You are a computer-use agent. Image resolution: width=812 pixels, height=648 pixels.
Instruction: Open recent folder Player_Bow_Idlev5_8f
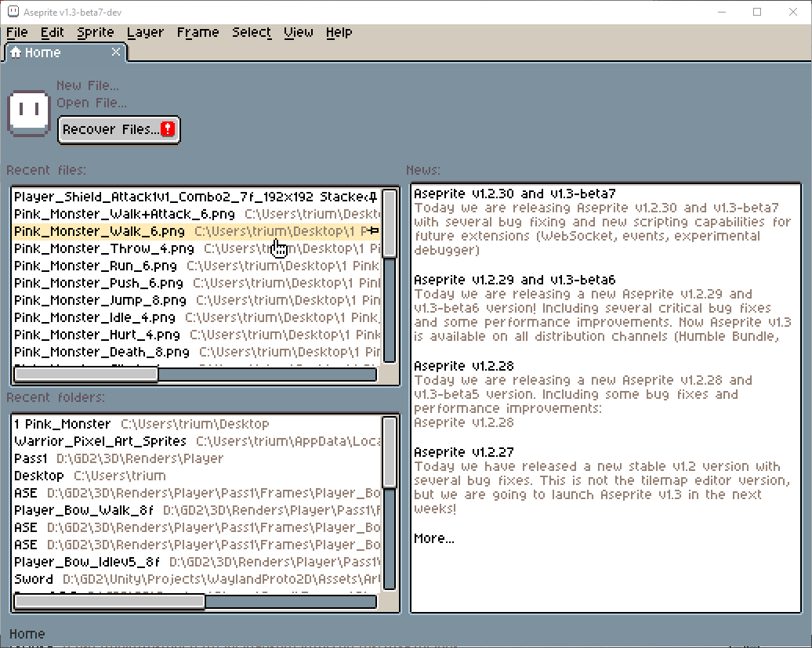(x=196, y=562)
